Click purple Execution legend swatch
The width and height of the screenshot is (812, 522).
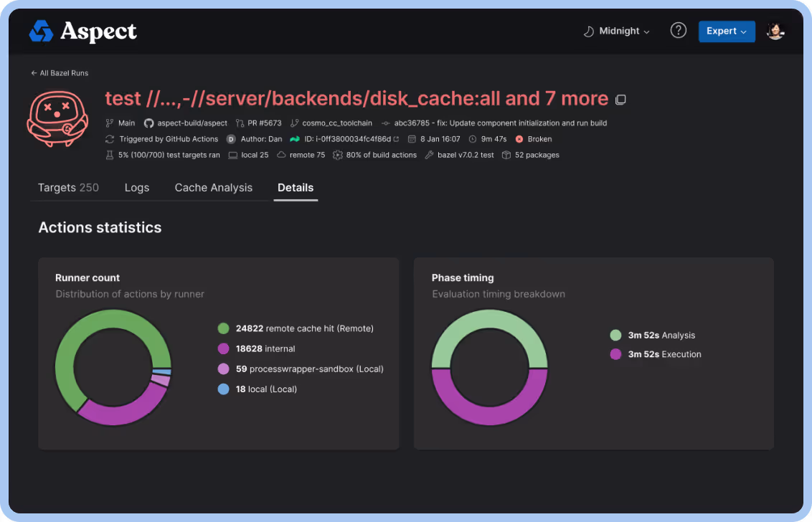(x=615, y=354)
